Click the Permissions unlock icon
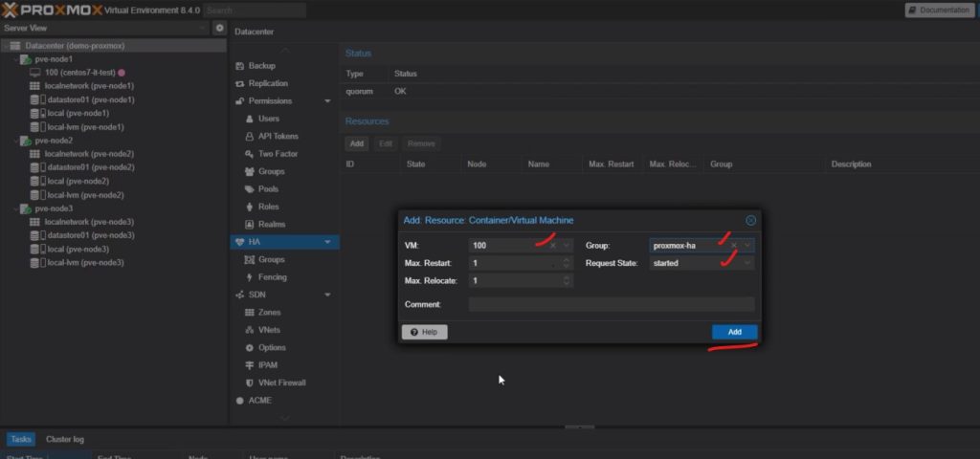 pyautogui.click(x=239, y=101)
